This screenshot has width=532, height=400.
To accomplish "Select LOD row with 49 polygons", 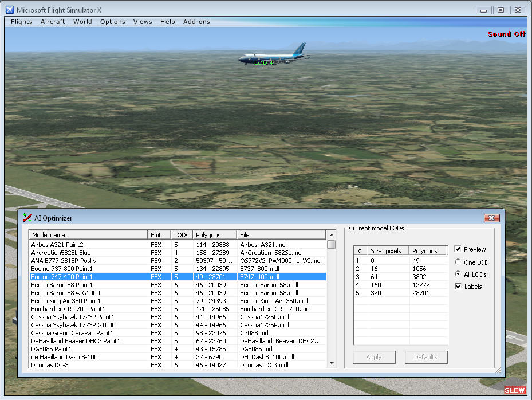I will coord(400,261).
